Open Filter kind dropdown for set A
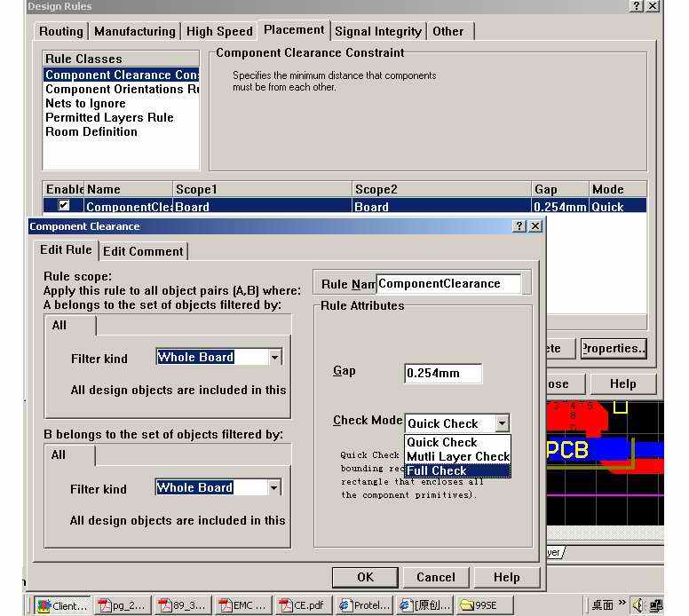689x616 pixels. (x=274, y=357)
